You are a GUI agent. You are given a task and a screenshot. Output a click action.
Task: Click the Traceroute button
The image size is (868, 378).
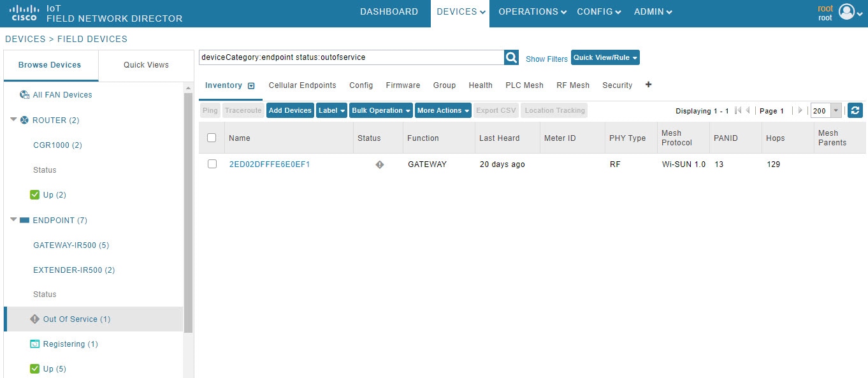[243, 110]
